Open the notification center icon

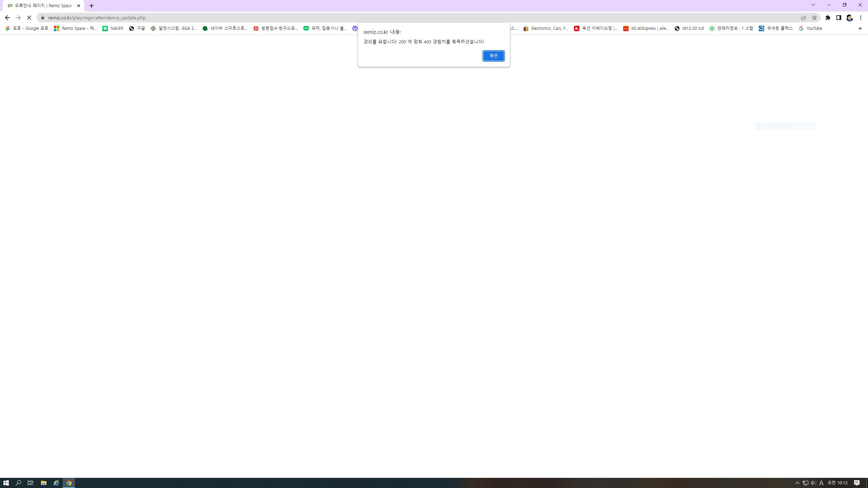(857, 483)
